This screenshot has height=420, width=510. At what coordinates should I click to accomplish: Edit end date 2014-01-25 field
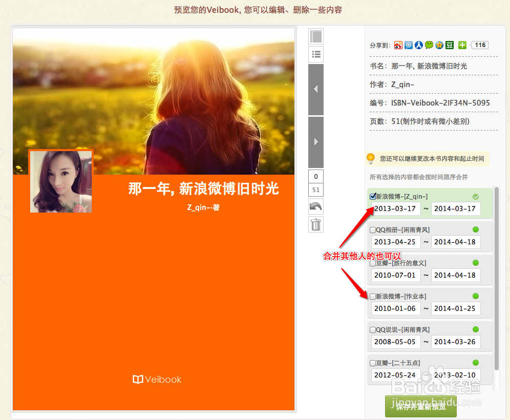pos(456,308)
